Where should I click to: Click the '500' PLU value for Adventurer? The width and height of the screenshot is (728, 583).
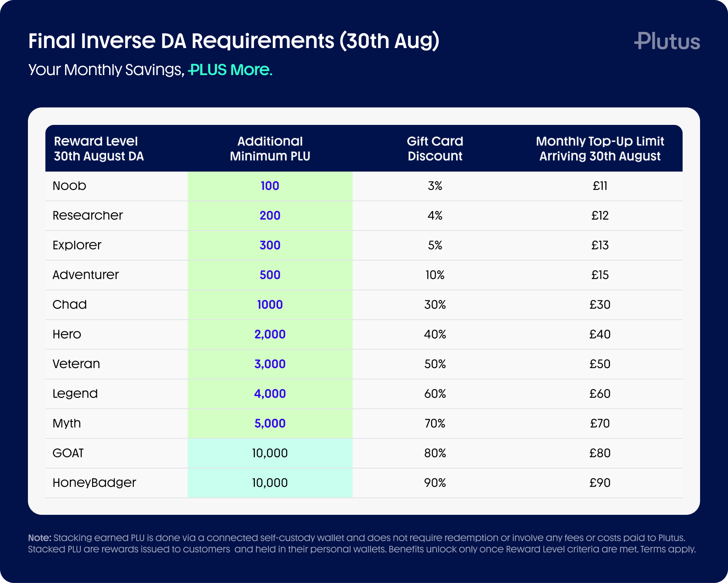pyautogui.click(x=270, y=275)
